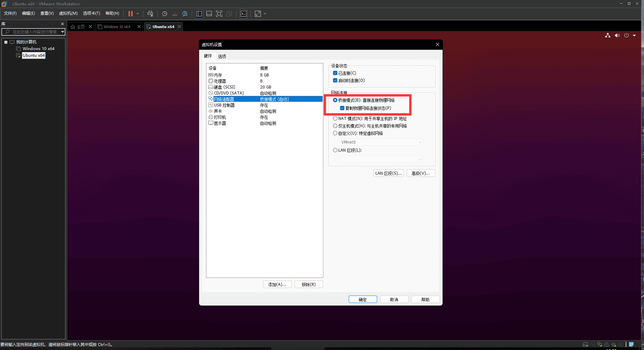Click the 高级(V)... button
Viewport: 644px width, 350px height.
pyautogui.click(x=421, y=173)
